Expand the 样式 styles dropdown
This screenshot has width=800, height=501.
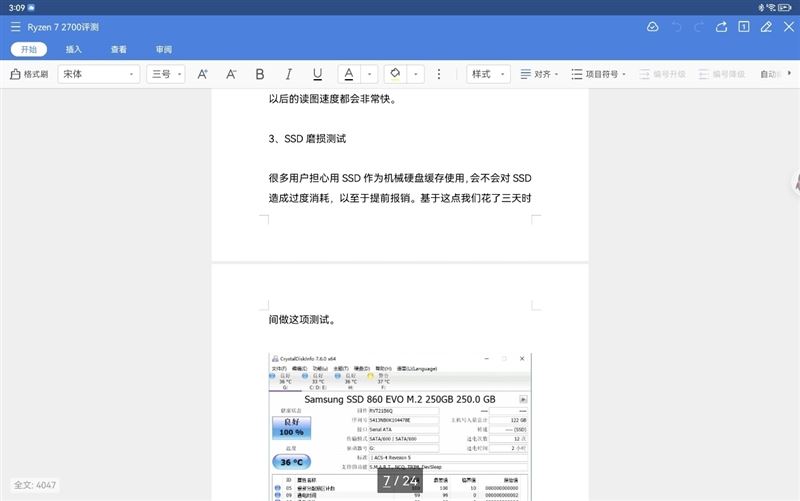click(488, 74)
